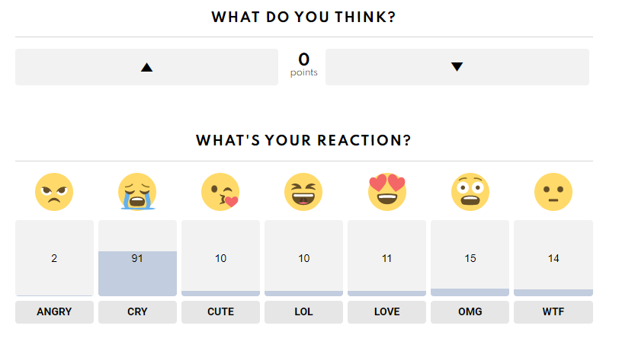Click the ANGRY bar showing 2 votes
The height and width of the screenshot is (364, 635).
tap(54, 258)
